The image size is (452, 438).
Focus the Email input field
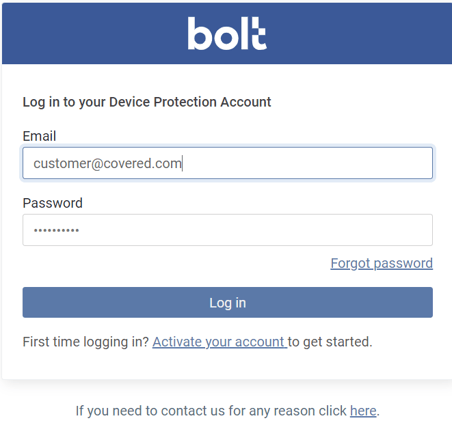click(228, 163)
